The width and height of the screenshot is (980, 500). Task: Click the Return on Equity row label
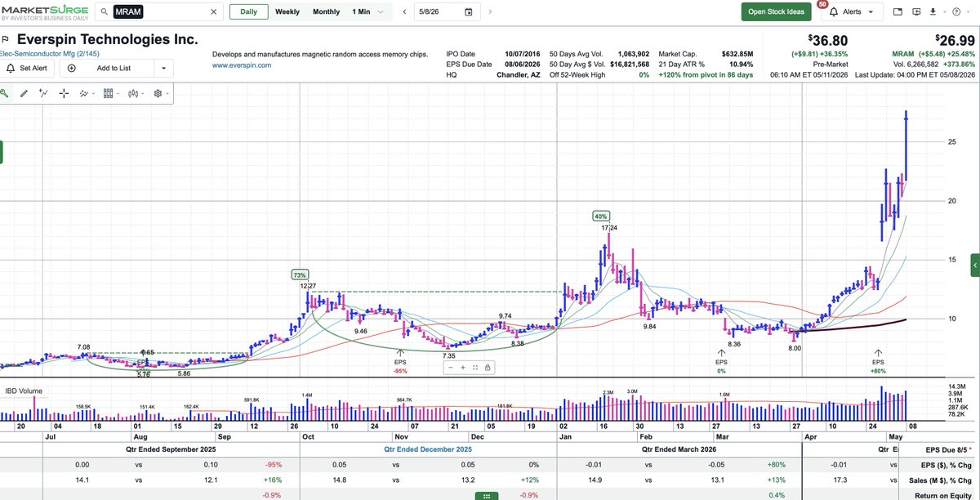942,495
